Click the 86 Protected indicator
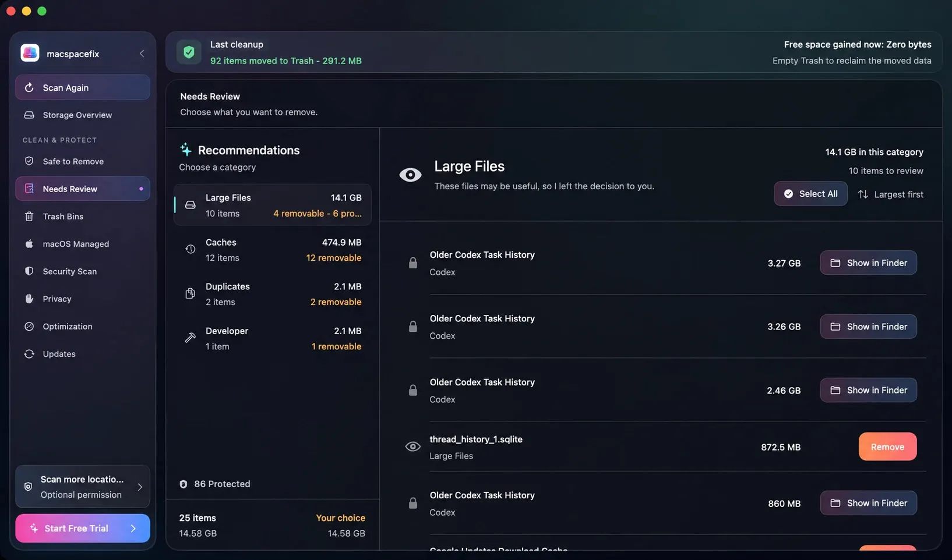952x560 pixels. [x=215, y=484]
